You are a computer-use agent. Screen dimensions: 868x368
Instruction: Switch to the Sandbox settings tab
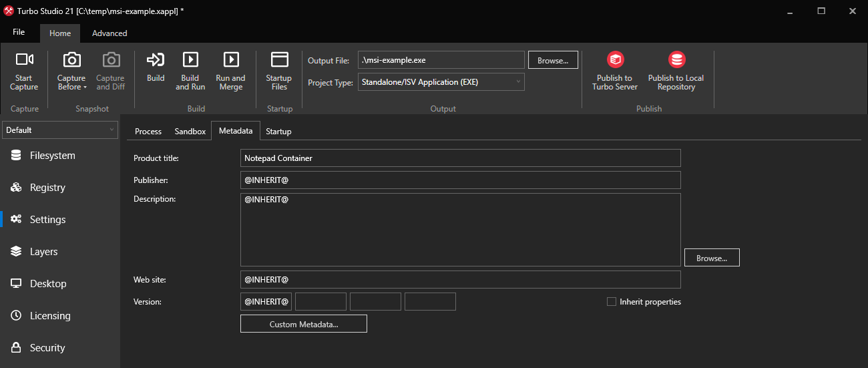coord(190,132)
